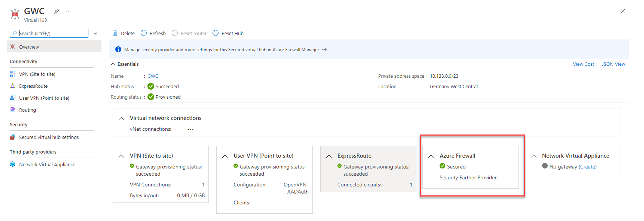Open Routing in Connectivity menu
This screenshot has width=644, height=221.
tap(28, 110)
